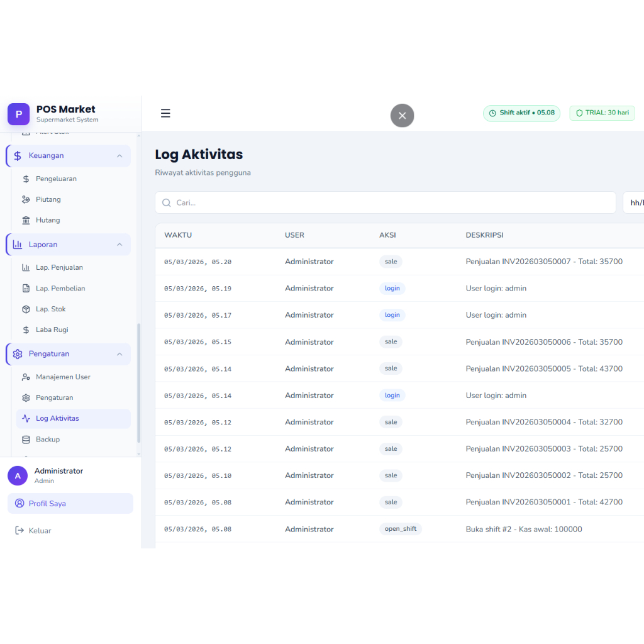Viewport: 644px width, 644px height.
Task: Click timestamp 05/03/2026, 05.10
Action: coord(198,476)
